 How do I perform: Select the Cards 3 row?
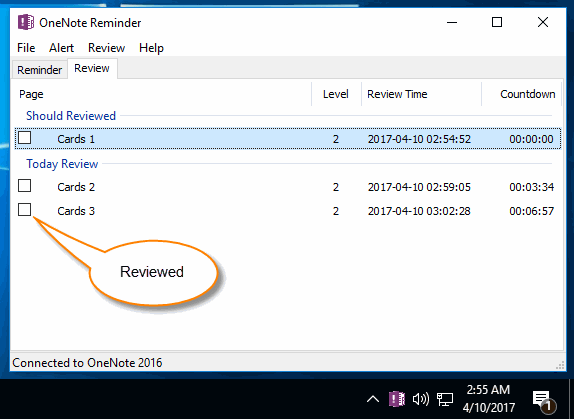click(x=287, y=211)
